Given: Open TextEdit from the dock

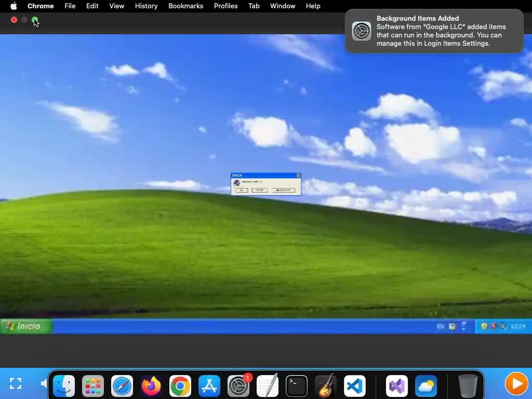Looking at the screenshot, I should 268,386.
